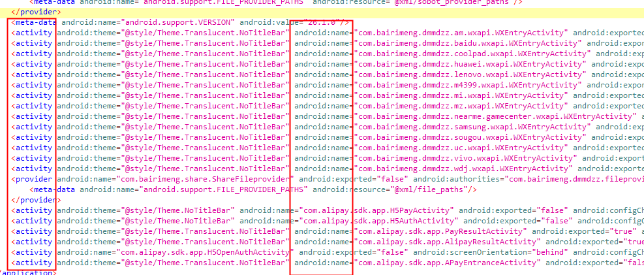This screenshot has width=644, height=275.
Task: Click "com.alipay.sdk.app.PayResultActivity" string
Action: click(440, 232)
